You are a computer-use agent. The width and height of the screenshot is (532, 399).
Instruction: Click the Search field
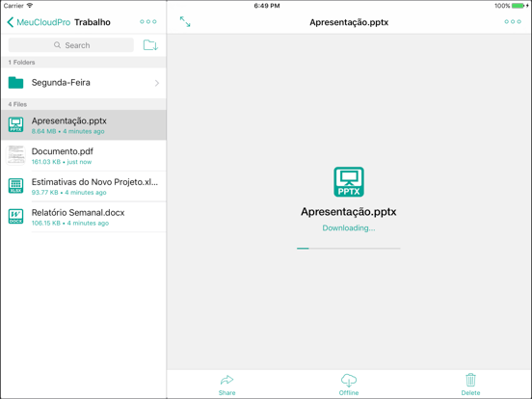point(71,45)
